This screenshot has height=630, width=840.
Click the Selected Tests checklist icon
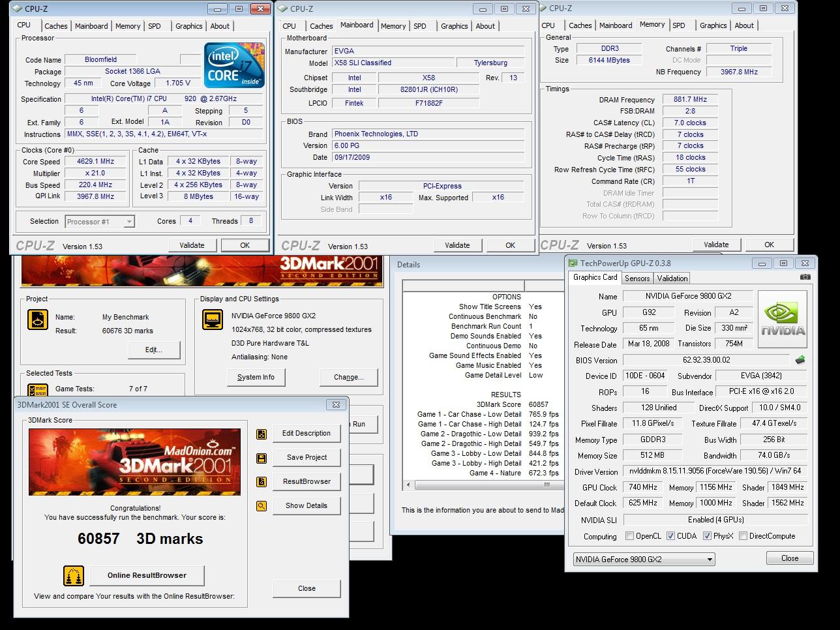[38, 391]
